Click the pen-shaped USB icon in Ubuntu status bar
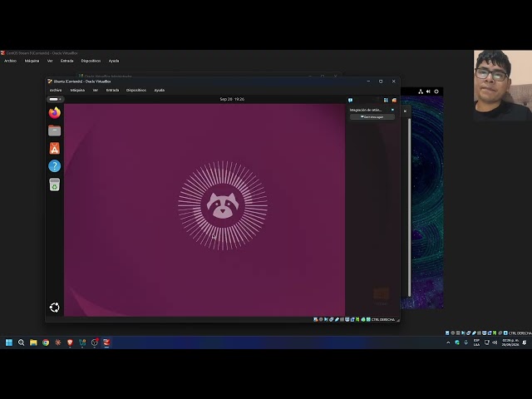 [x=337, y=319]
